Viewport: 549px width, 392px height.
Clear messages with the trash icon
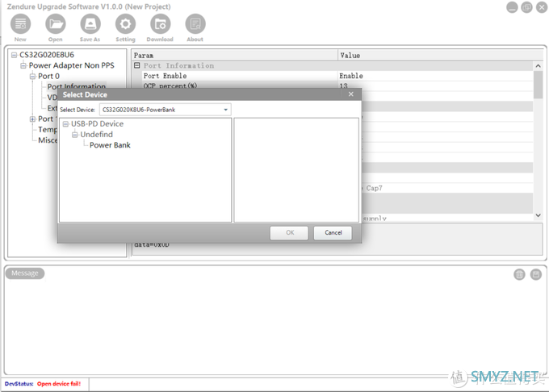pyautogui.click(x=519, y=274)
